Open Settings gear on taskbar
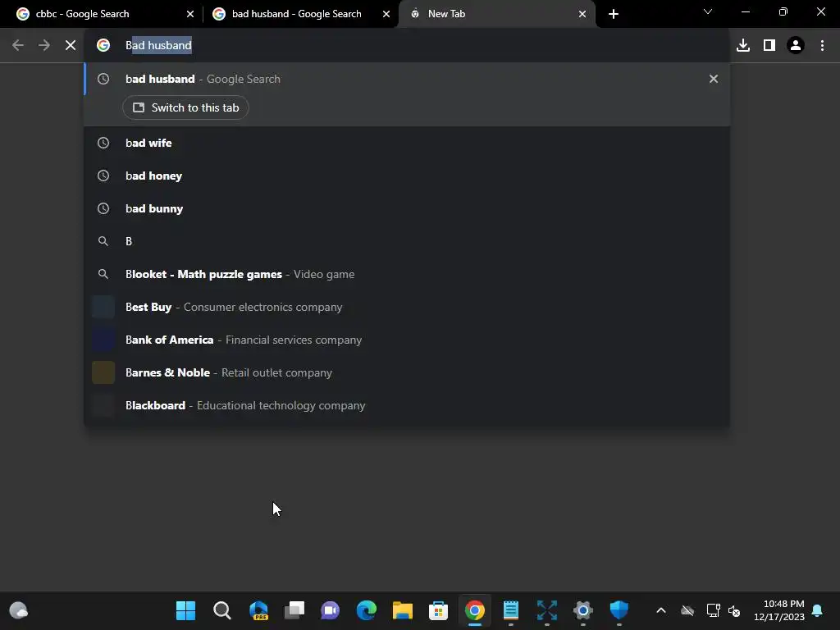840x630 pixels. pos(583,610)
